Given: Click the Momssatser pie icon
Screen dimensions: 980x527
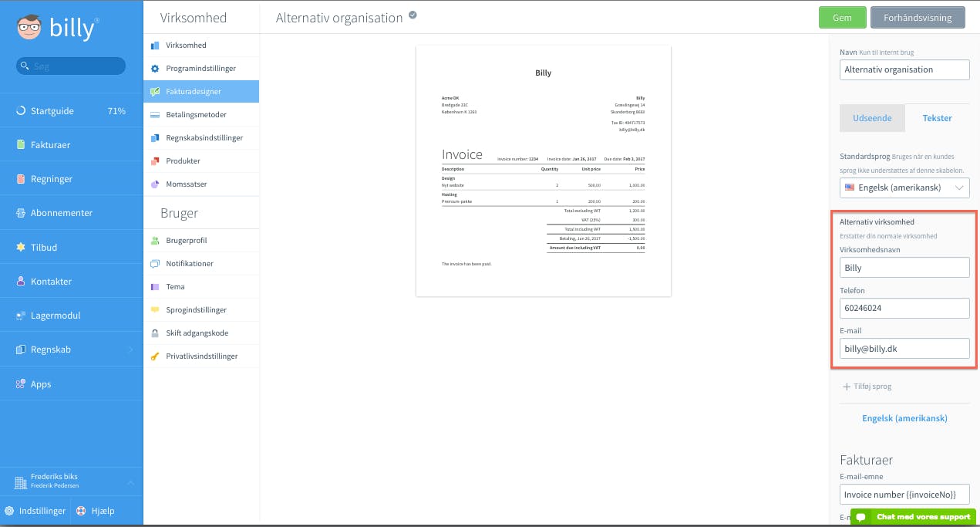Looking at the screenshot, I should 154,184.
